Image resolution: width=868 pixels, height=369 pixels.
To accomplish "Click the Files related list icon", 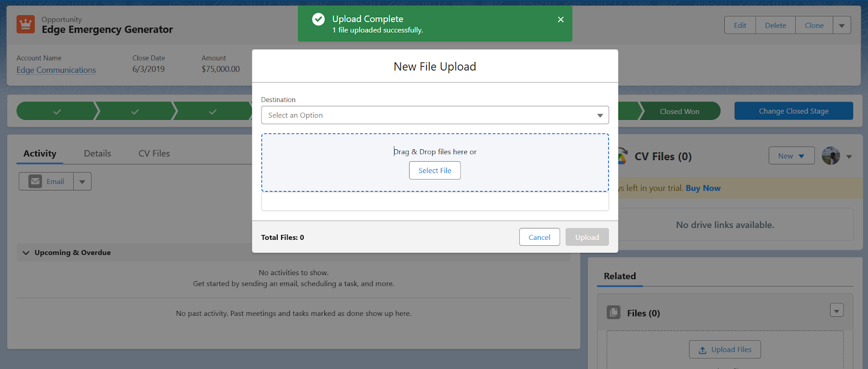I will 614,313.
